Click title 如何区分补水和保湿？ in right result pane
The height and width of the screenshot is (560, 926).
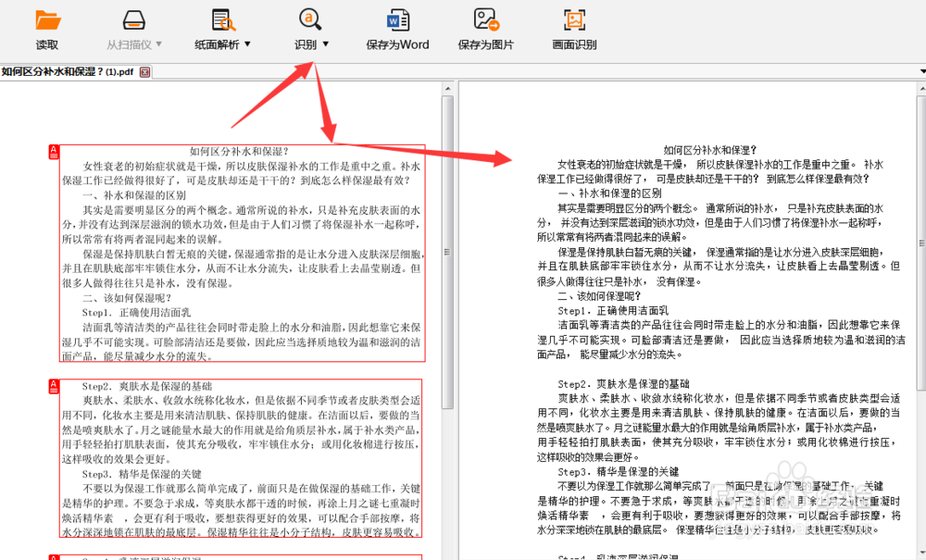(x=710, y=151)
